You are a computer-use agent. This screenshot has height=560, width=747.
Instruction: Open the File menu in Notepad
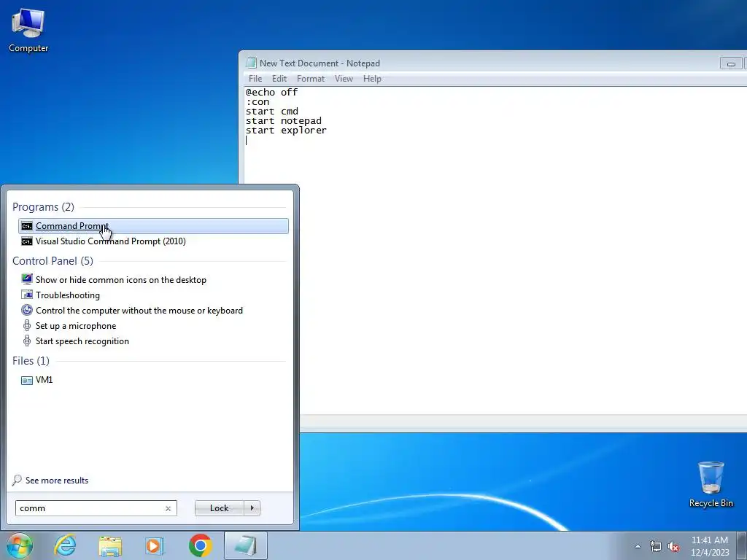pos(255,79)
